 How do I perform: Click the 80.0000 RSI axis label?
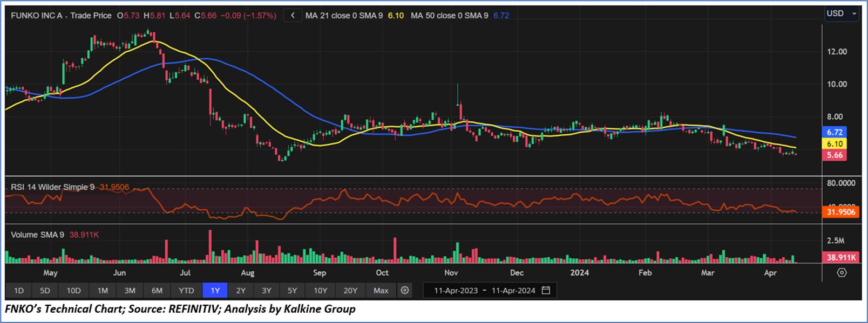(841, 183)
